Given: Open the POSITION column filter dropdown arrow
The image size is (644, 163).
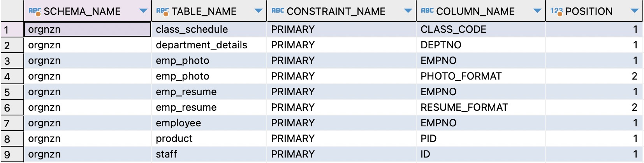Looking at the screenshot, I should [635, 11].
